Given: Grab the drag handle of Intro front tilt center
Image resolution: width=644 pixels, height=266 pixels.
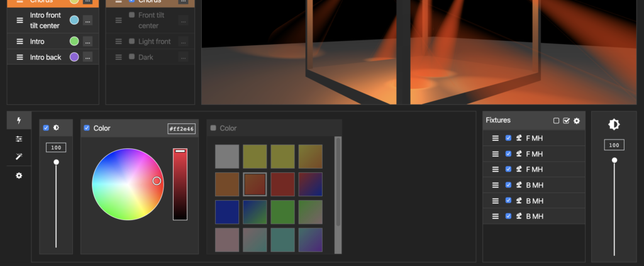Looking at the screenshot, I should coord(19,20).
